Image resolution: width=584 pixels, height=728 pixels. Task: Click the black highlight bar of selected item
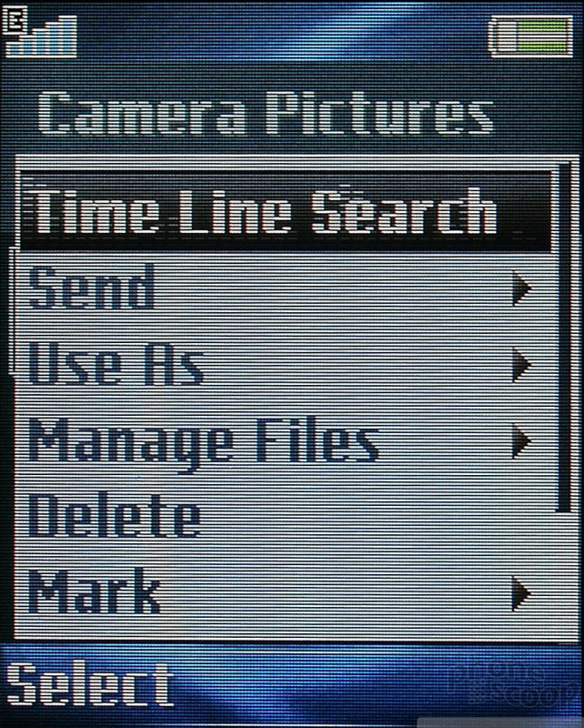[286, 212]
